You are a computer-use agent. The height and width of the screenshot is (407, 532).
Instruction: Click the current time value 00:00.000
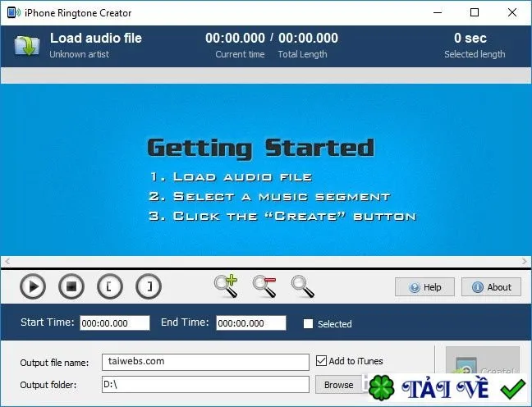tap(235, 38)
